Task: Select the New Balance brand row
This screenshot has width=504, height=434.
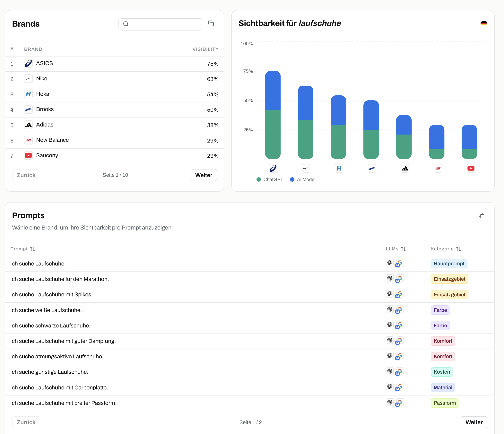Action: coord(114,140)
